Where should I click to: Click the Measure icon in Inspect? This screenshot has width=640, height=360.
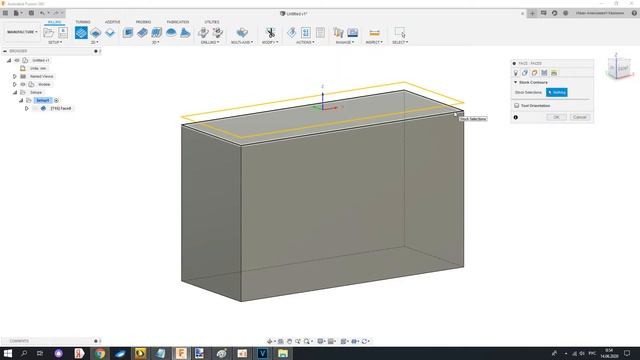coord(374,33)
